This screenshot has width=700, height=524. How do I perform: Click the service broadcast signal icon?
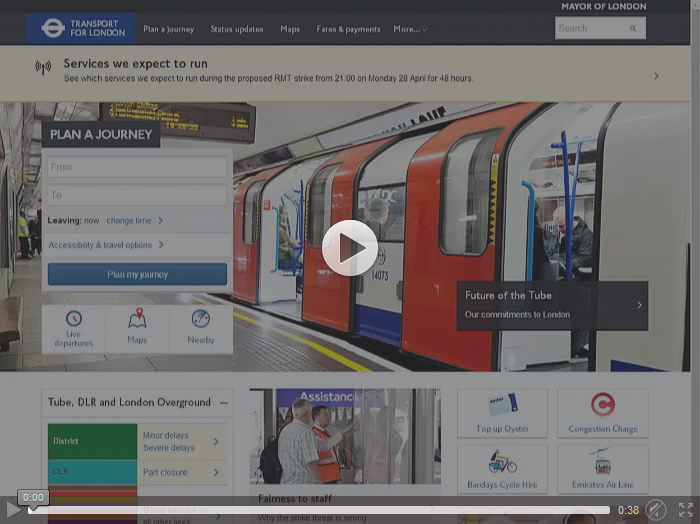coord(43,67)
